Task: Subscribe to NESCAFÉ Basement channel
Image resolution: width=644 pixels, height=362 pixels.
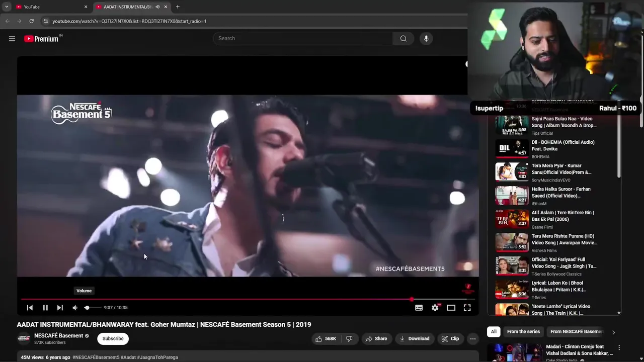Action: coord(113,339)
